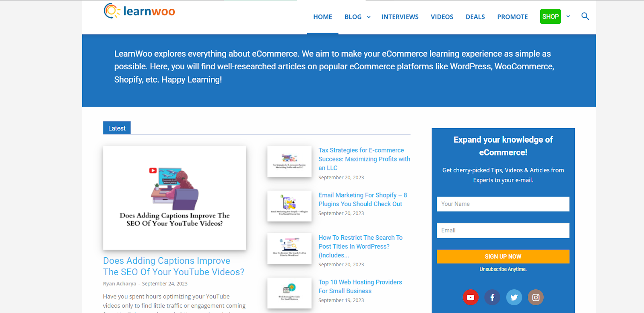The height and width of the screenshot is (313, 644).
Task: Expand the Shop menu dropdown arrow
Action: pyautogui.click(x=568, y=17)
